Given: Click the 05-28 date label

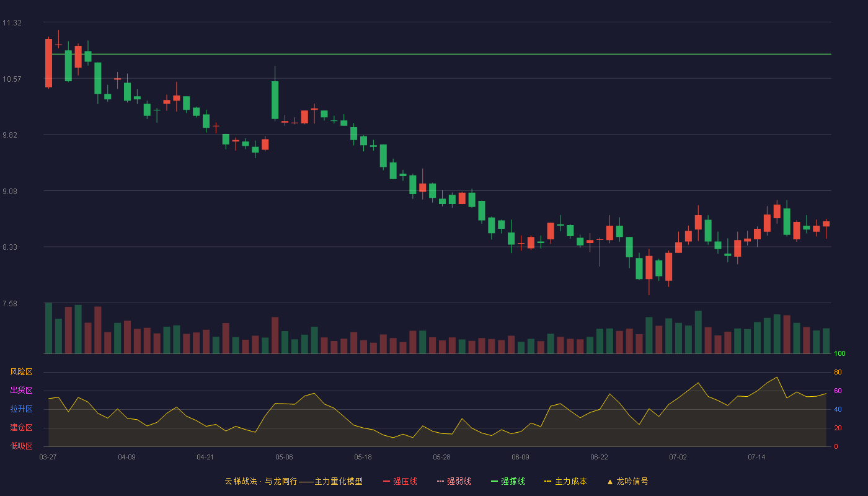Looking at the screenshot, I should tap(441, 457).
